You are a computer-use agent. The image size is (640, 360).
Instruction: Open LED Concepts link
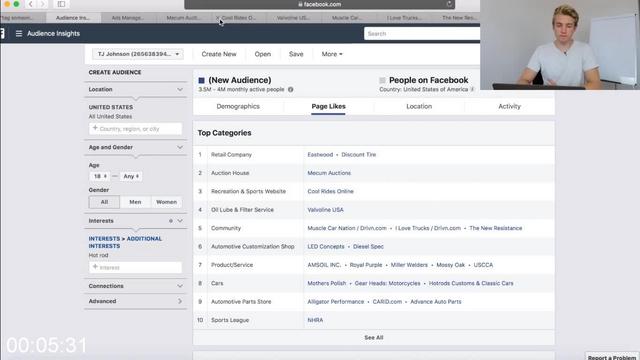click(x=326, y=247)
